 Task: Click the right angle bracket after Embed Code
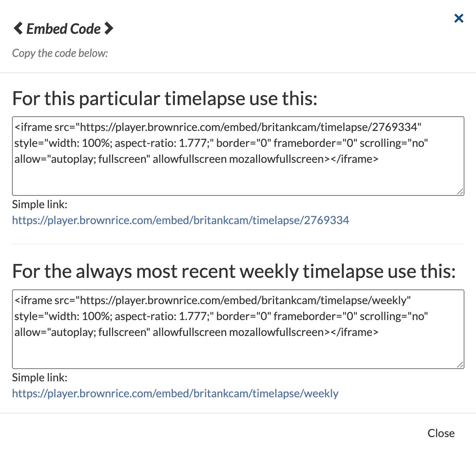(109, 29)
